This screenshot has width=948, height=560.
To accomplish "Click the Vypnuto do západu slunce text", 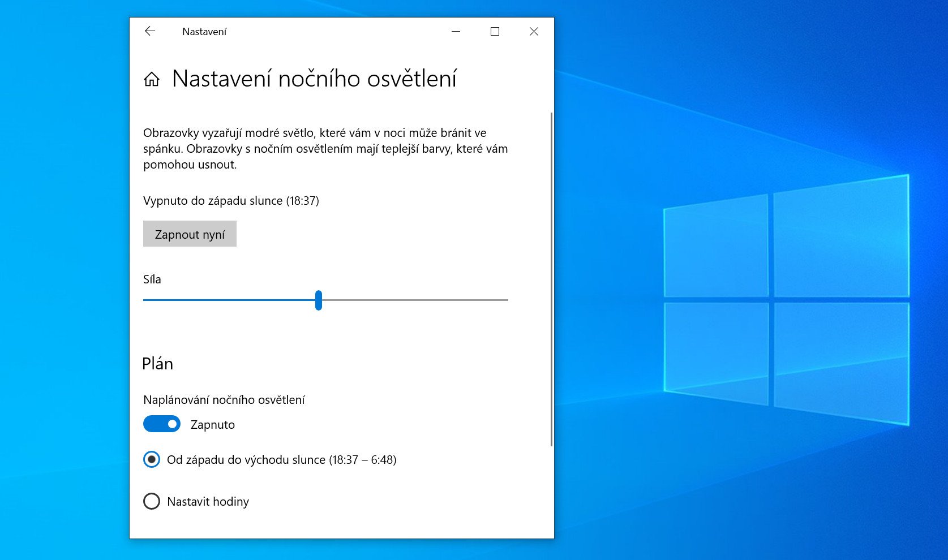I will 231,201.
